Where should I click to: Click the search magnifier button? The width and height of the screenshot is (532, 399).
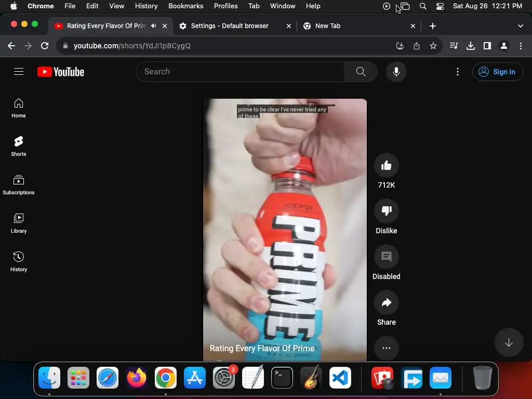361,72
